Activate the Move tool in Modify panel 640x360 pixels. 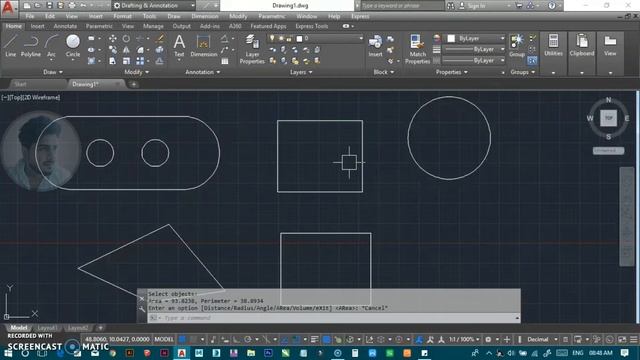[x=113, y=38]
